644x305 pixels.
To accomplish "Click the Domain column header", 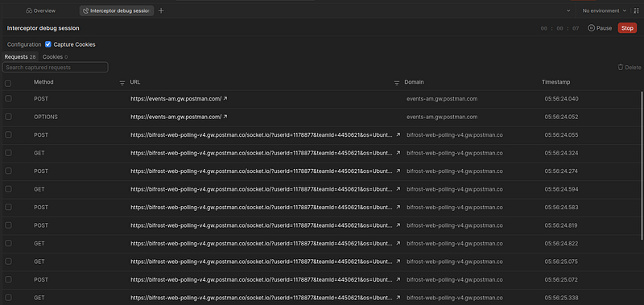I will (414, 82).
